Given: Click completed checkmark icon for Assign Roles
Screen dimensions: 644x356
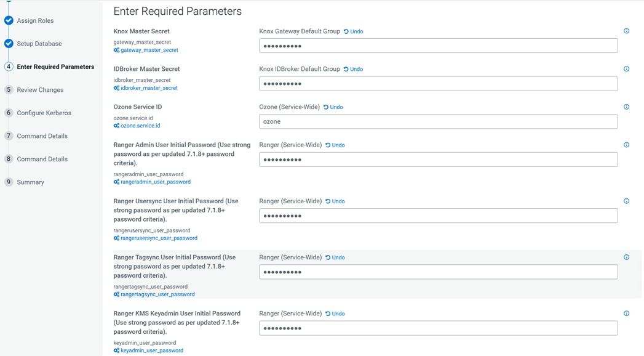Looking at the screenshot, I should 9,20.
